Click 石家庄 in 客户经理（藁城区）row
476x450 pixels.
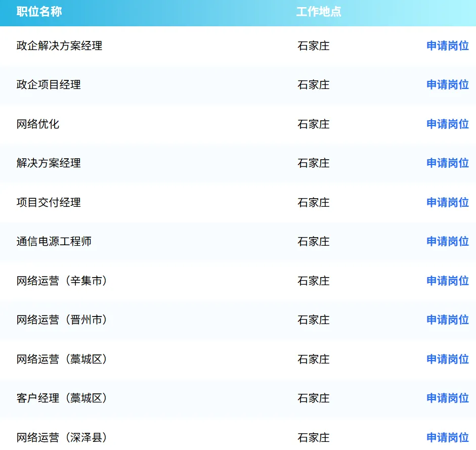pos(314,398)
